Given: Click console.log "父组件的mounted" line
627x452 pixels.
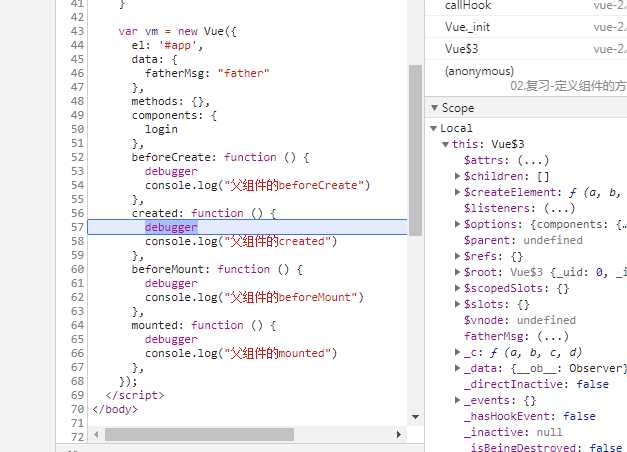Looking at the screenshot, I should (x=241, y=353).
